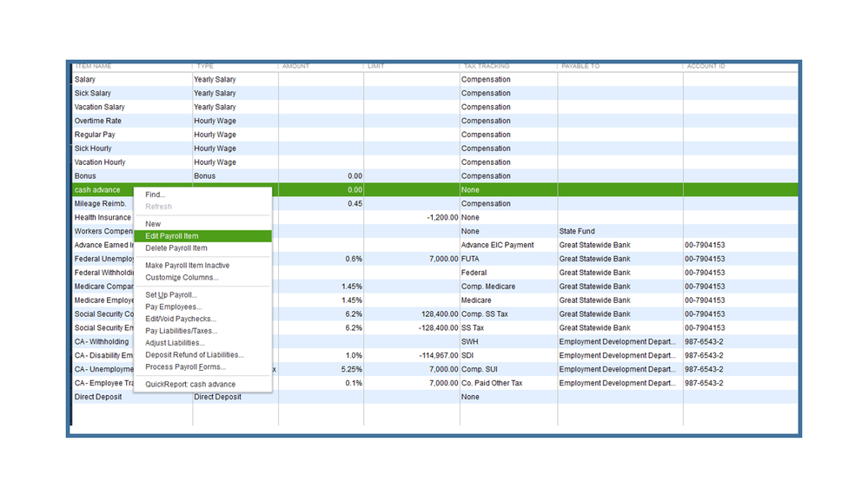Select the Direct Deposit item name

pos(98,398)
